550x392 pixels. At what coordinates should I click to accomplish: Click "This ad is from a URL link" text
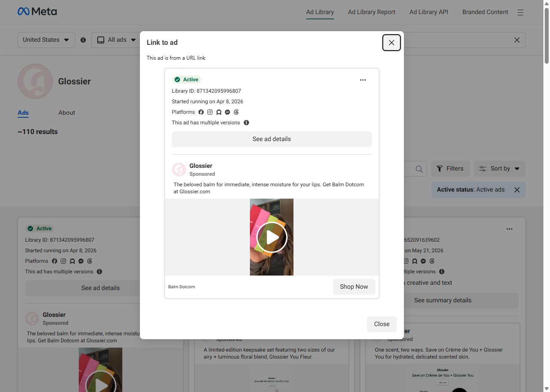coord(176,58)
